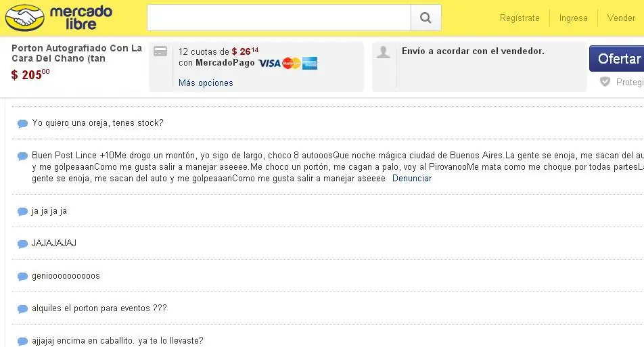The width and height of the screenshot is (644, 347).
Task: Click the credit card icon beside cuotas
Action: 160,51
